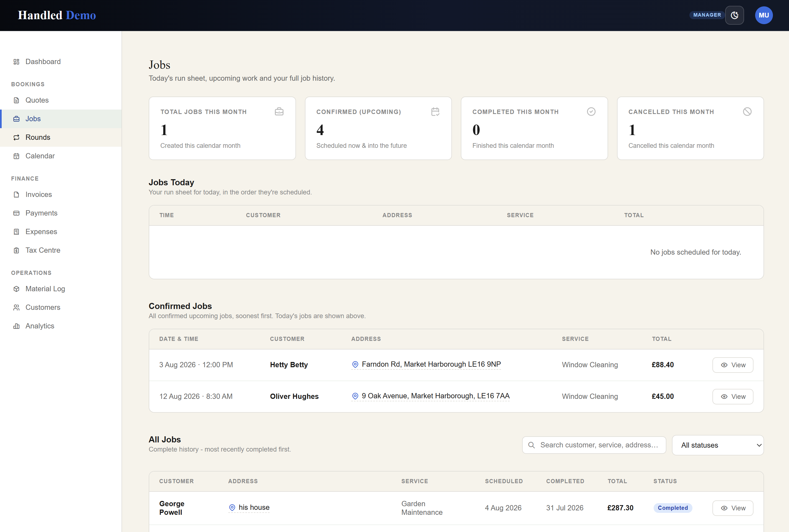Click SCHEDULED column header in All Jobs
The height and width of the screenshot is (532, 789).
click(x=504, y=481)
